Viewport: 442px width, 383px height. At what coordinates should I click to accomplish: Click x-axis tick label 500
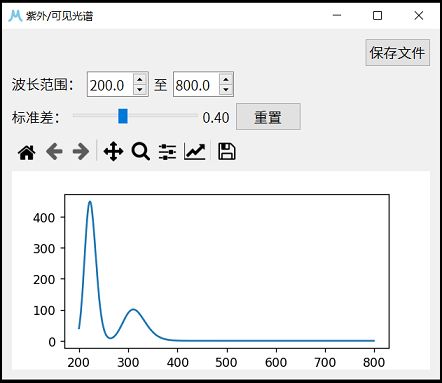[227, 362]
